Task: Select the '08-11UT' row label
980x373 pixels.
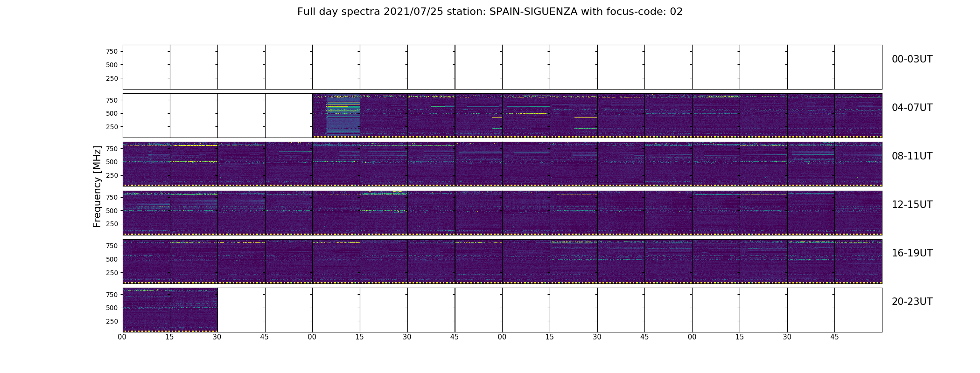Action: [912, 156]
